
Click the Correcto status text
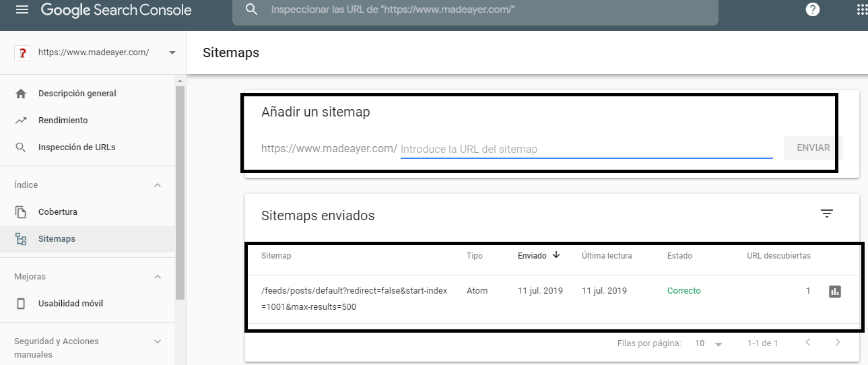[x=684, y=291]
